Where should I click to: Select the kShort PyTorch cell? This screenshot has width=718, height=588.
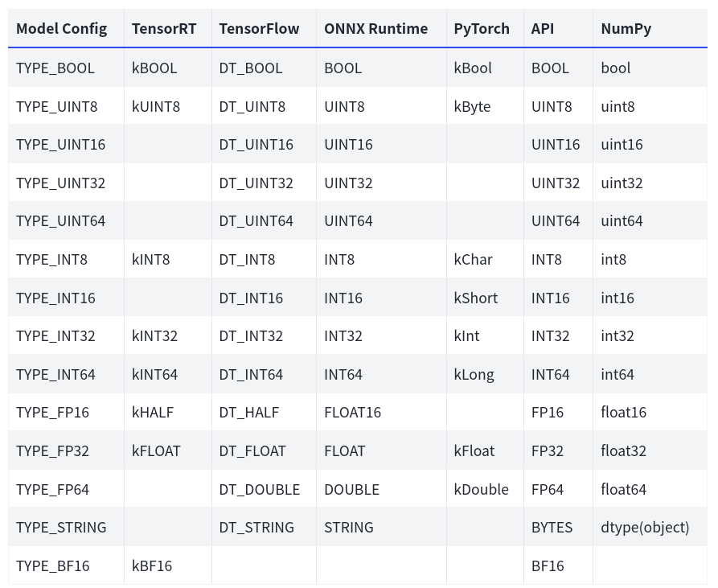click(x=475, y=298)
